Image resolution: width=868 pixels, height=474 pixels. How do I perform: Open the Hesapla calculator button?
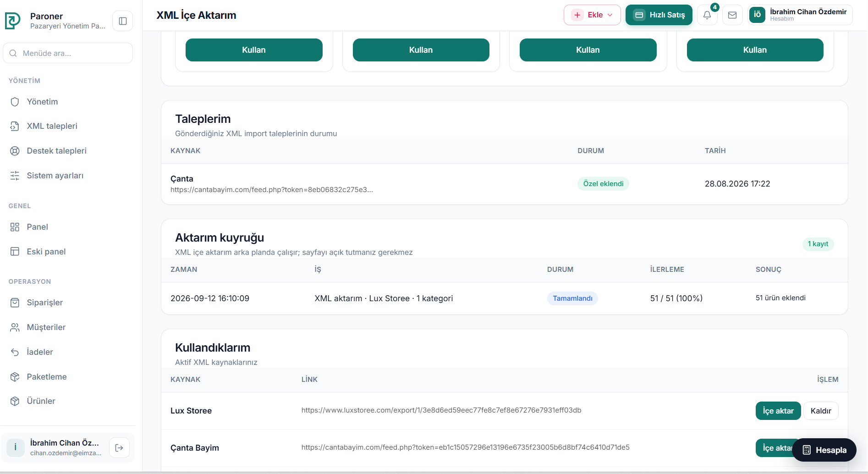[x=824, y=450]
